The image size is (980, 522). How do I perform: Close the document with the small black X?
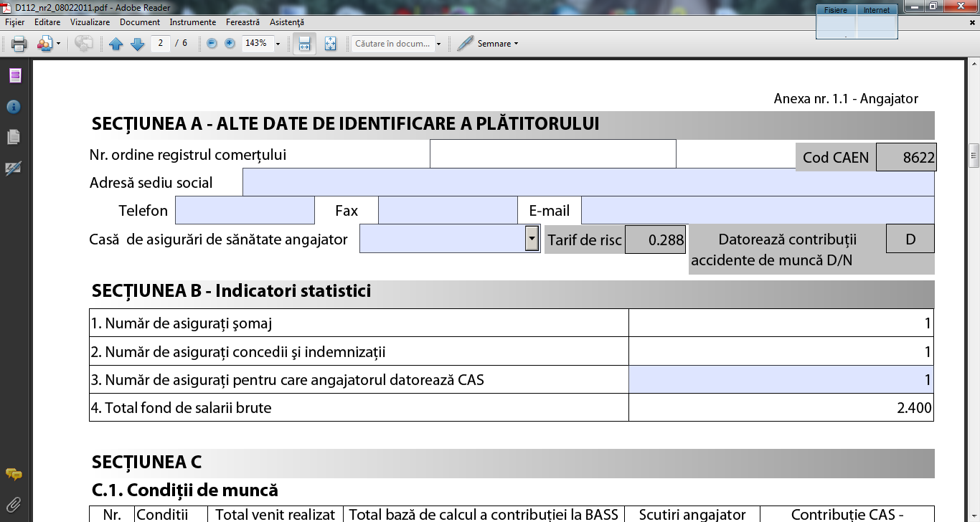pyautogui.click(x=974, y=22)
